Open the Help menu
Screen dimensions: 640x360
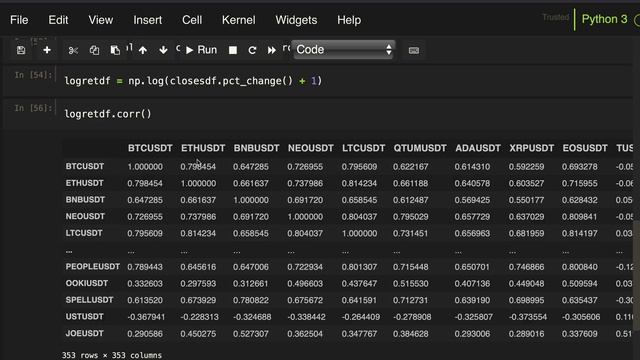pyautogui.click(x=349, y=20)
